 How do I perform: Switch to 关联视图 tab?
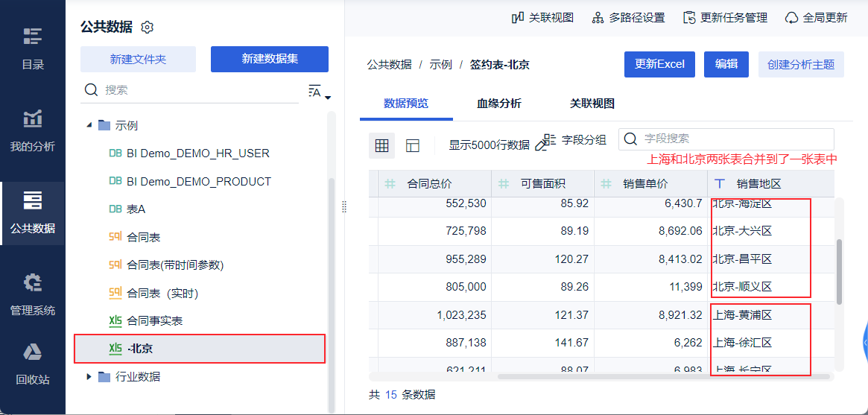point(592,104)
